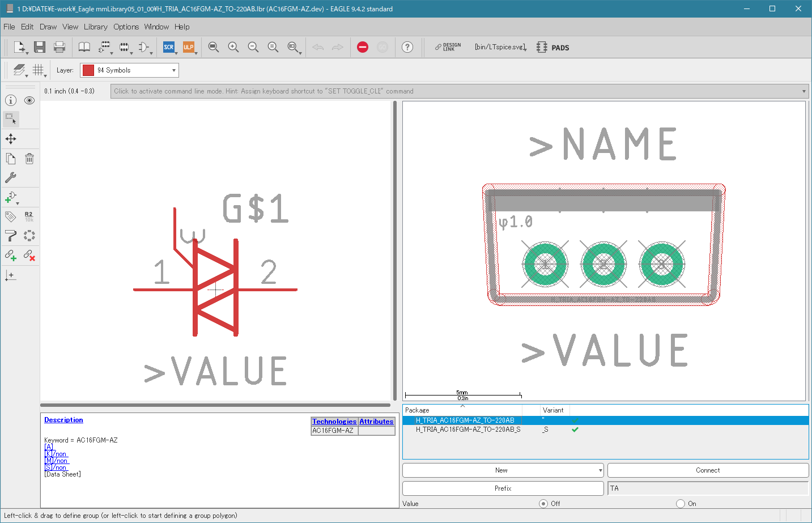The height and width of the screenshot is (523, 812).
Task: Click the PADS toolbar button
Action: [553, 48]
